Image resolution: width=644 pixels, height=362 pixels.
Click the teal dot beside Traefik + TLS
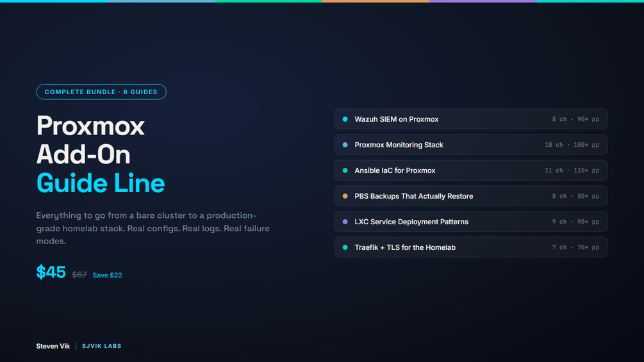345,247
